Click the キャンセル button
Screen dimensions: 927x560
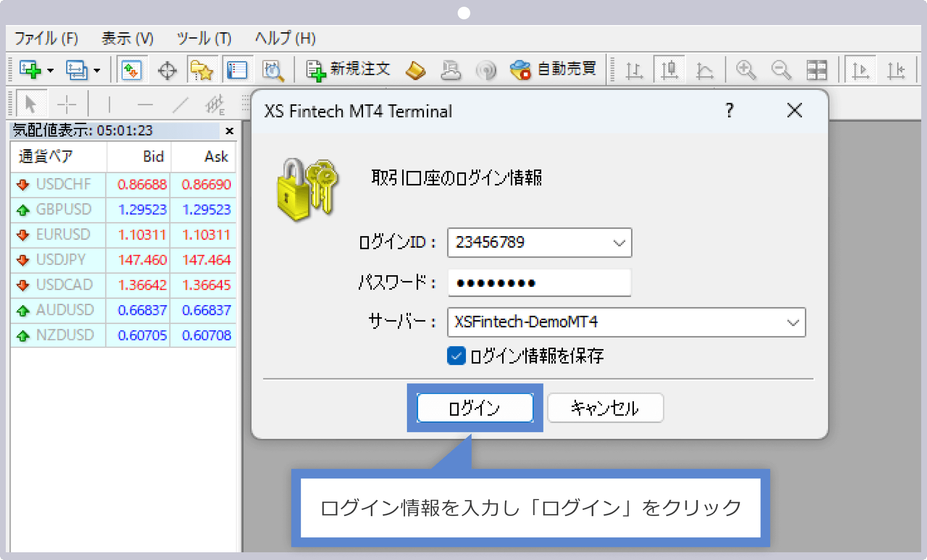605,408
